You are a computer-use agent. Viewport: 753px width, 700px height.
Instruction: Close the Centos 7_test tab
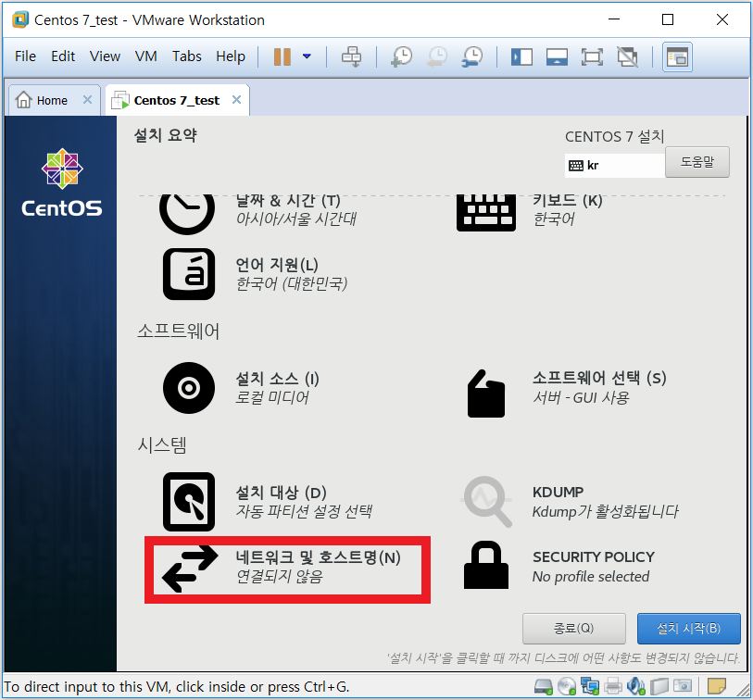click(x=236, y=100)
